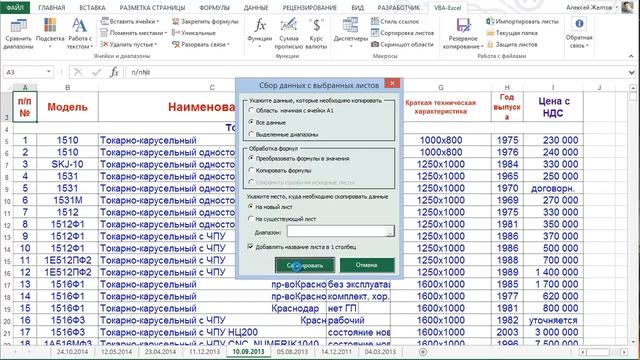
Task: Open sheet tab 24.10.2014
Action: [72, 351]
